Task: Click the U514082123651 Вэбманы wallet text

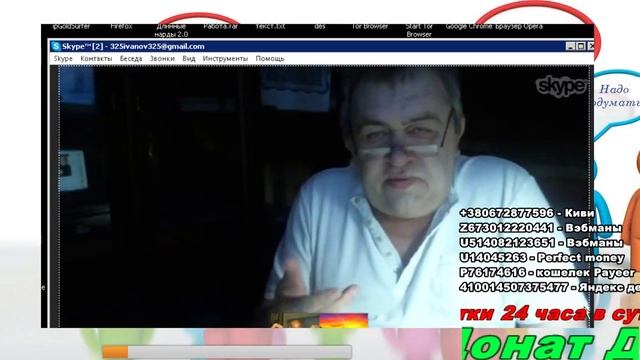Action: [541, 242]
